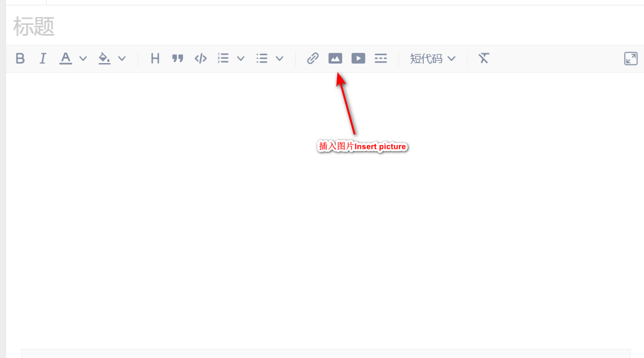Apply the background fill color tool
The image size is (644, 358).
coord(104,58)
